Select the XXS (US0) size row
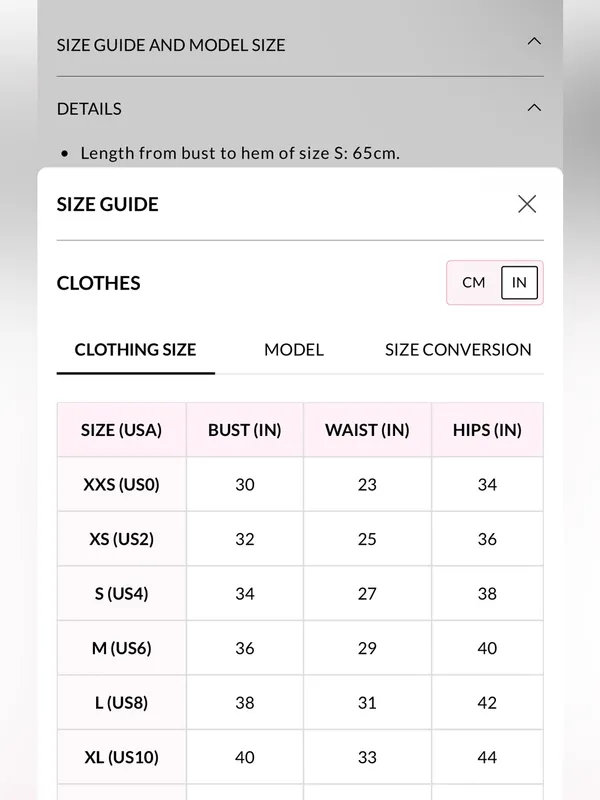 pos(300,484)
